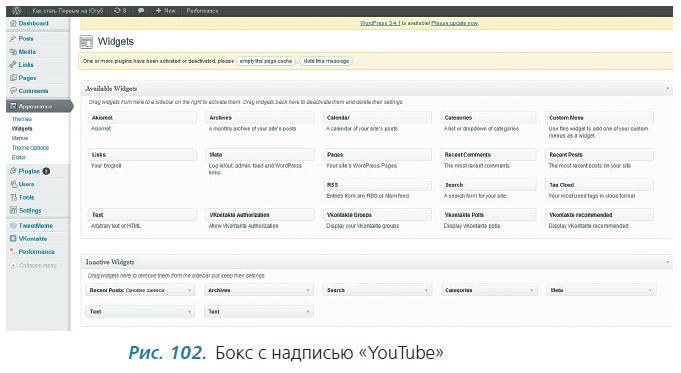Click the Dashboard home icon

(x=13, y=23)
